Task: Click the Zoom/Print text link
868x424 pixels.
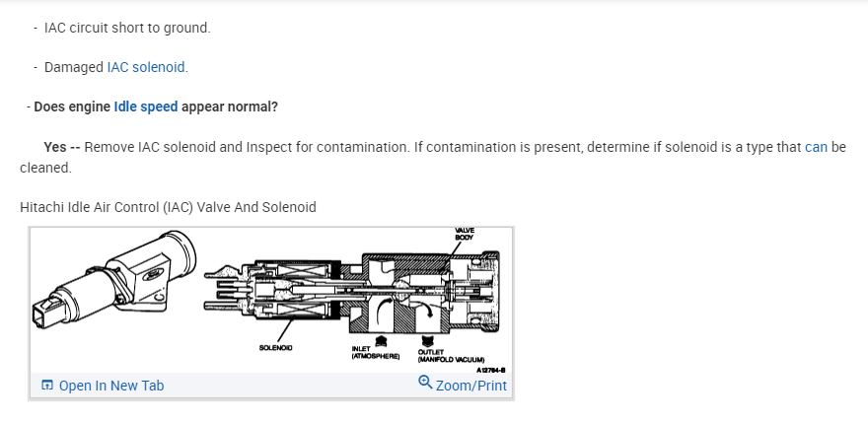Action: (x=470, y=386)
